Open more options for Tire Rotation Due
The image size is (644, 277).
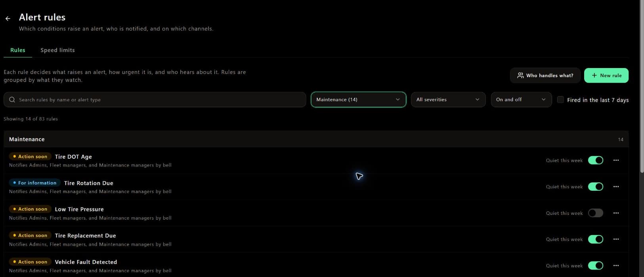pyautogui.click(x=616, y=187)
